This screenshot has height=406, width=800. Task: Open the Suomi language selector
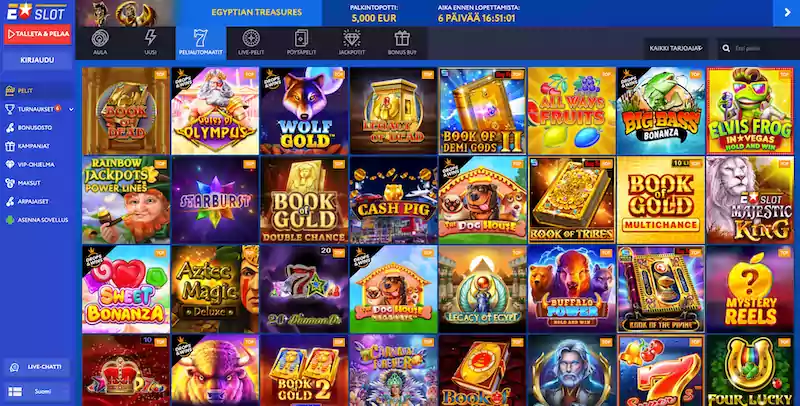pos(37,391)
